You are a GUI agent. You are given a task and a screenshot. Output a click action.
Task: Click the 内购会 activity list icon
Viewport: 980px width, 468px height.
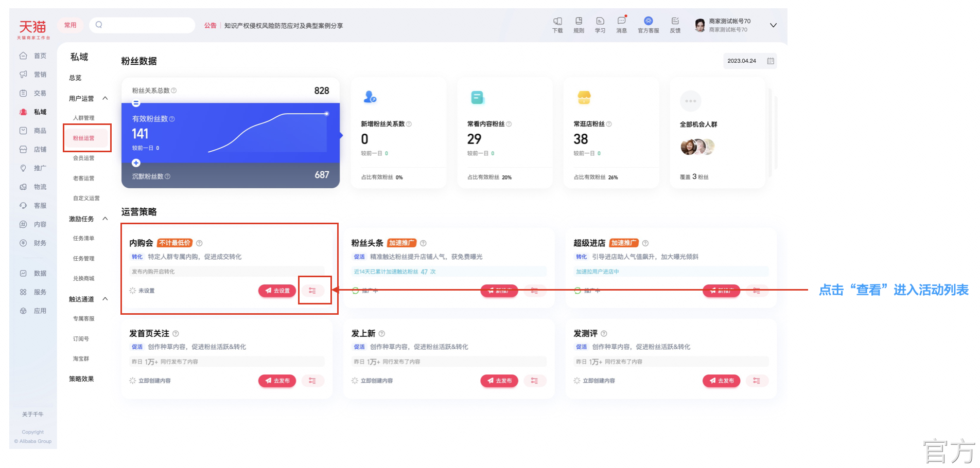[x=312, y=291]
